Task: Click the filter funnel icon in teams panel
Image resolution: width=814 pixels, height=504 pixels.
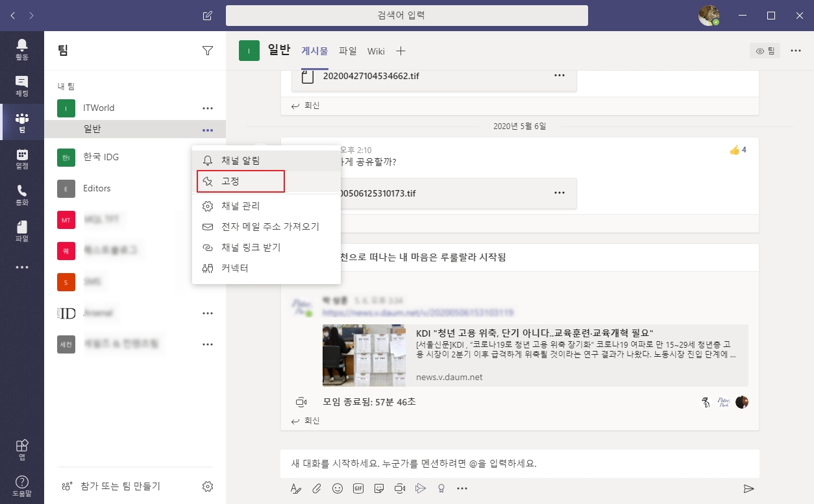Action: (207, 51)
